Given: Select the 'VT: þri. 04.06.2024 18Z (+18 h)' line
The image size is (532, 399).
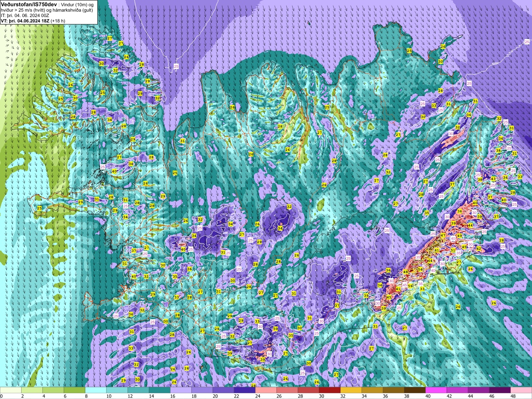Looking at the screenshot, I should 33,20.
